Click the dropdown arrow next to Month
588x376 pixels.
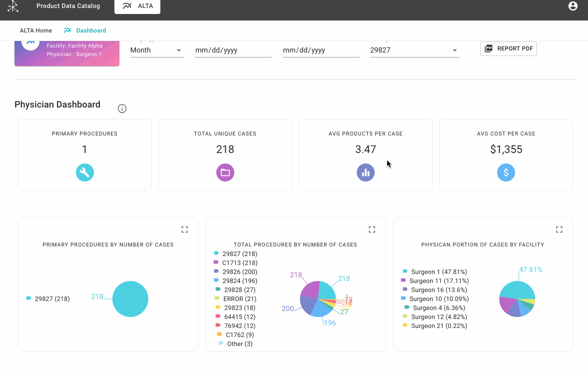click(179, 50)
